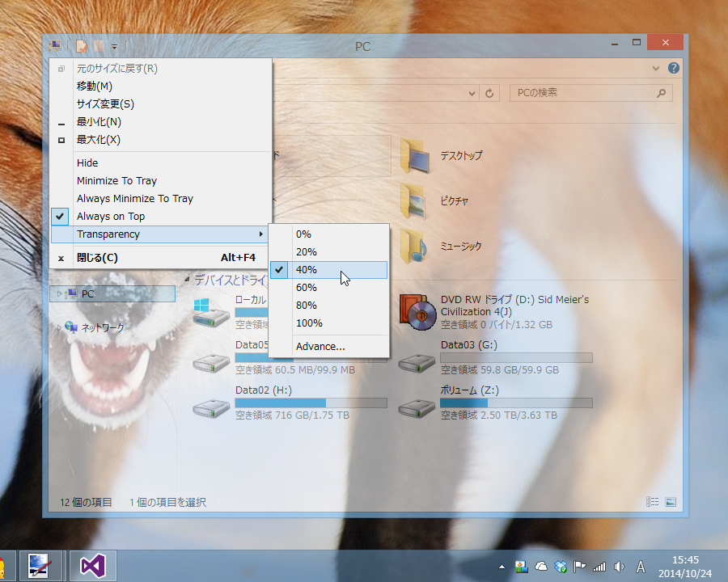Viewport: 728px width, 582px height.
Task: Choose 最小化(N) from the system menu
Action: (x=161, y=122)
